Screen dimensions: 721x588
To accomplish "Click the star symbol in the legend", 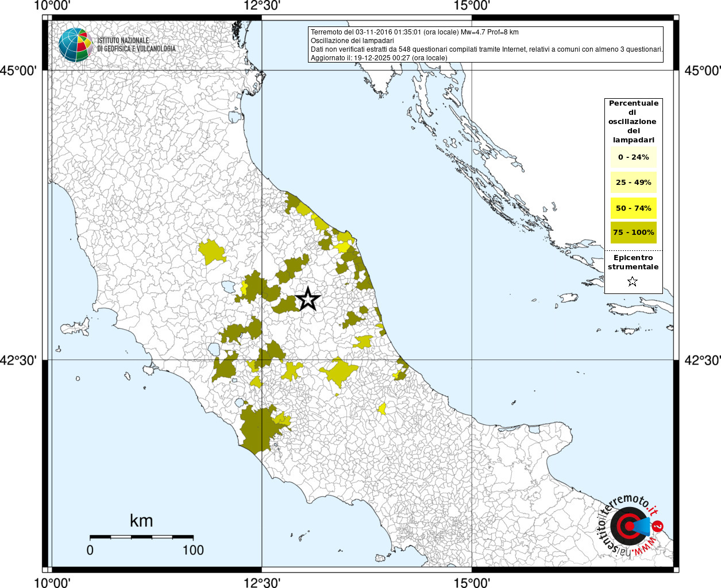I will pyautogui.click(x=633, y=281).
